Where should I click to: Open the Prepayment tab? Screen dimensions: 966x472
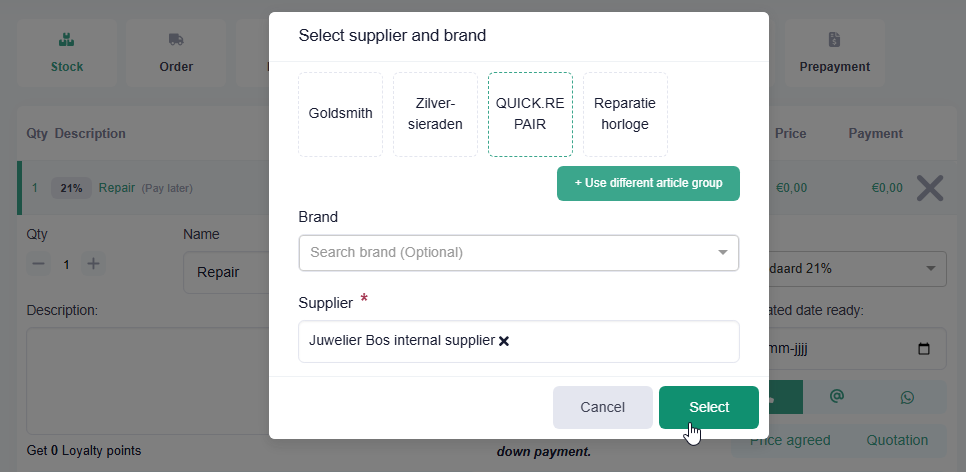click(834, 53)
